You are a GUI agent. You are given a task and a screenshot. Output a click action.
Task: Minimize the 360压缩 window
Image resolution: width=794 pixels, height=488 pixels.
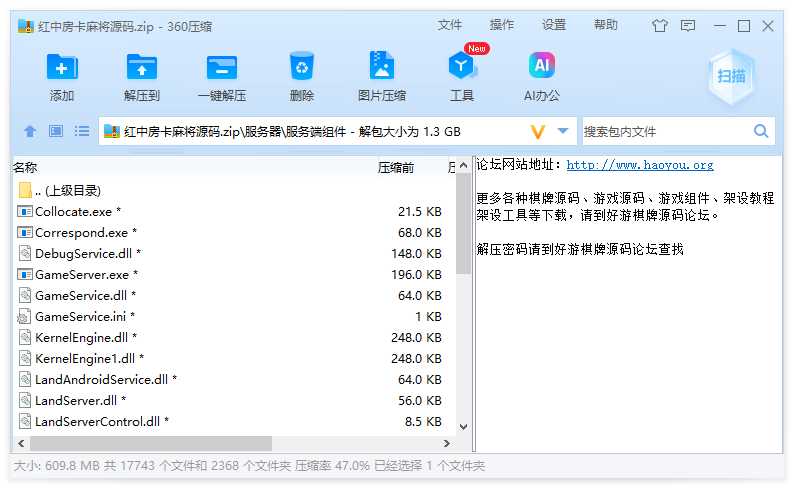pyautogui.click(x=720, y=25)
